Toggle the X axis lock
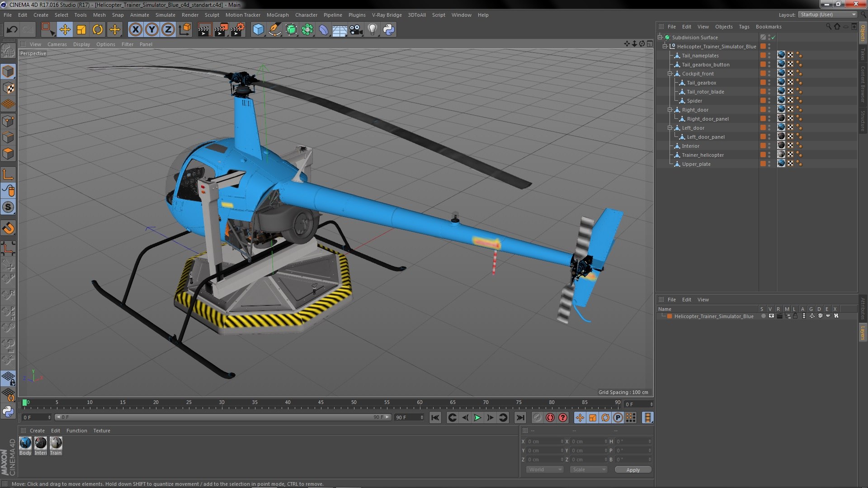Image resolution: width=868 pixels, height=488 pixels. click(135, 30)
